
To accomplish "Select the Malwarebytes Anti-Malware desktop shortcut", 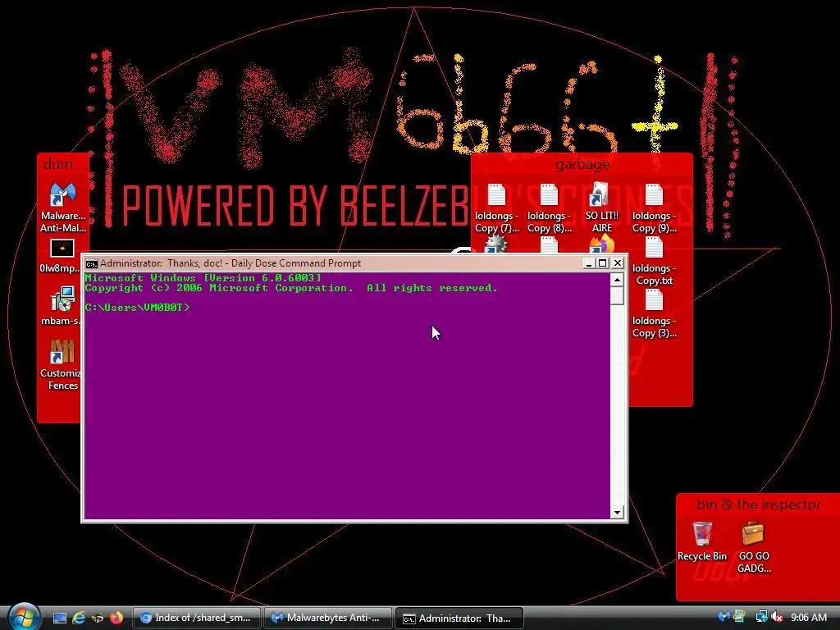I will tap(62, 208).
